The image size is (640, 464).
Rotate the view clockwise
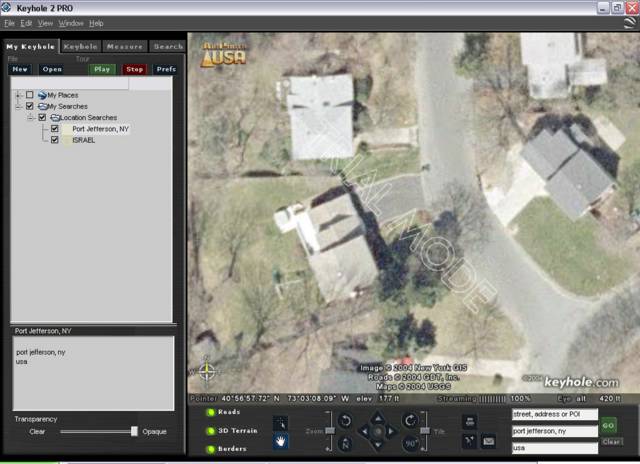click(410, 420)
